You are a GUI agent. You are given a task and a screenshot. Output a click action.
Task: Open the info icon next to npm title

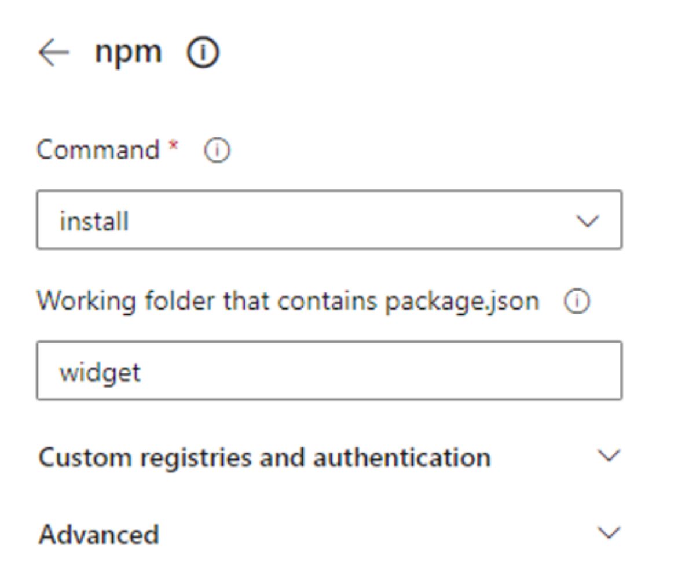click(203, 53)
